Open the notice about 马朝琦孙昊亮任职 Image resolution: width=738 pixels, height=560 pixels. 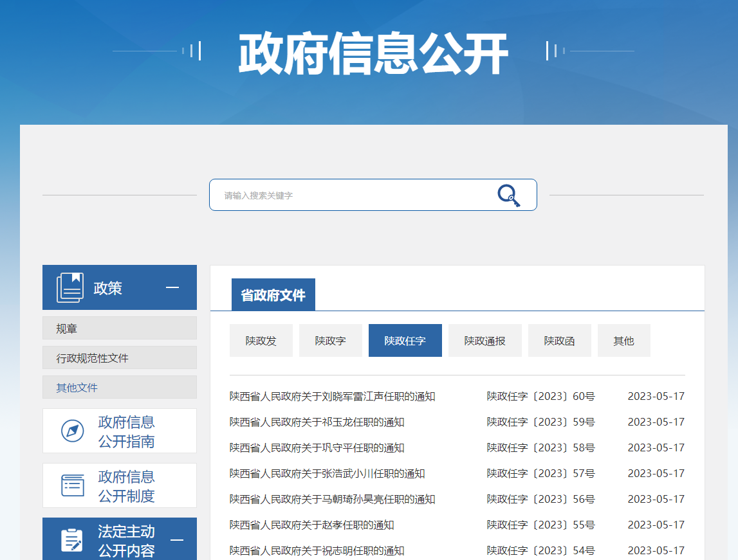click(332, 500)
